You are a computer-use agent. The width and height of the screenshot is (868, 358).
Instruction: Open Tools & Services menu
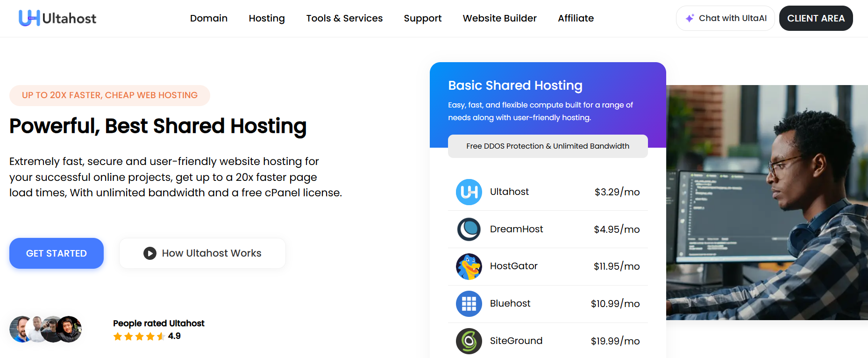344,18
